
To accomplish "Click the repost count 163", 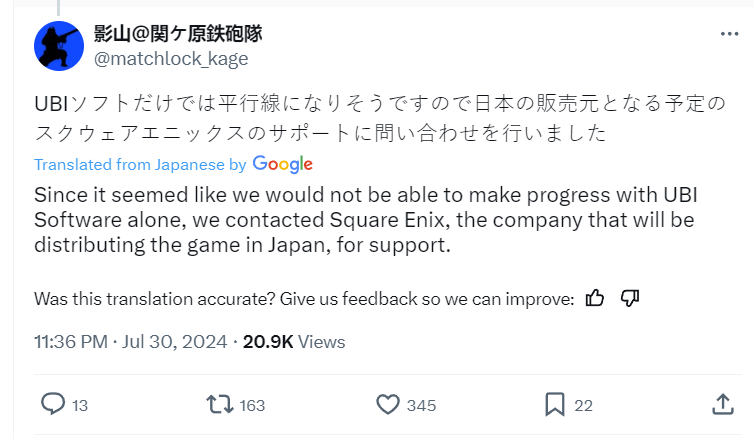I will [253, 405].
